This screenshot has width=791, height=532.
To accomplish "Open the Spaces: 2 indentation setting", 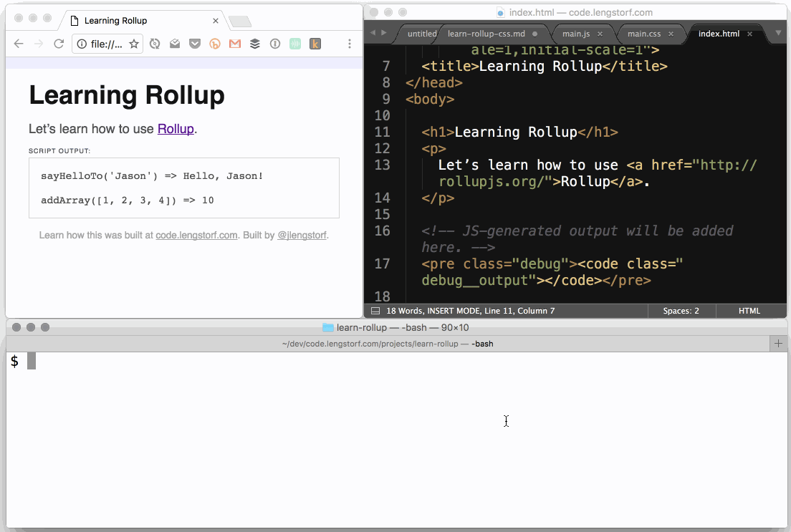I will (681, 310).
